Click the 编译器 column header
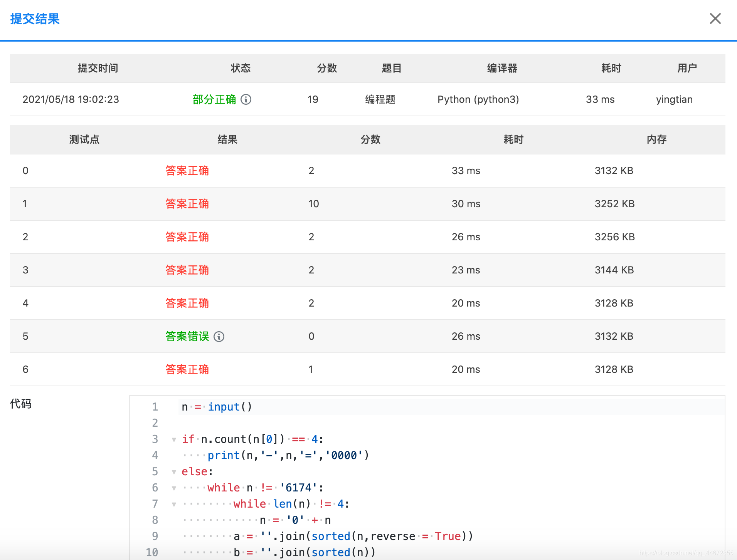 502,68
